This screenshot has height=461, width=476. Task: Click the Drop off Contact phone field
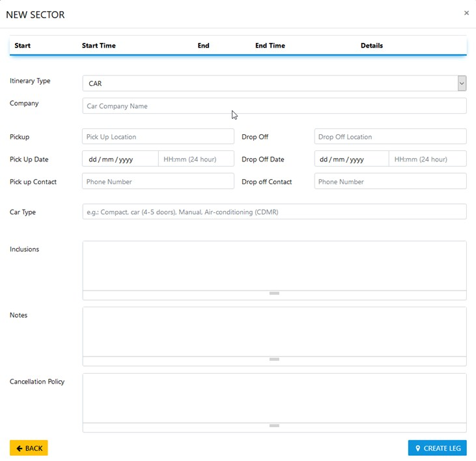[389, 182]
